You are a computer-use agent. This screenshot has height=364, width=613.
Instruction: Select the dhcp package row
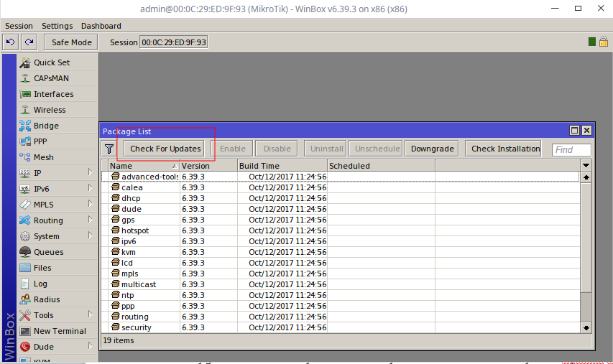[x=340, y=198]
